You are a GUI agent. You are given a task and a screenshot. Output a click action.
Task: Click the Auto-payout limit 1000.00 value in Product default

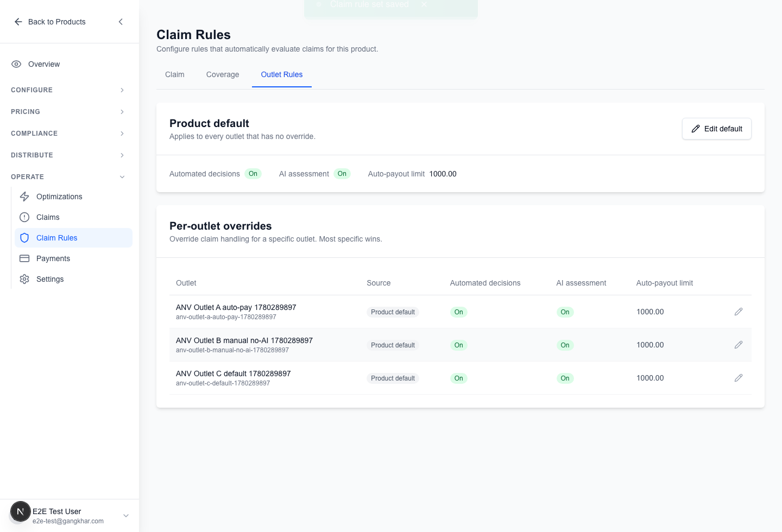[443, 174]
